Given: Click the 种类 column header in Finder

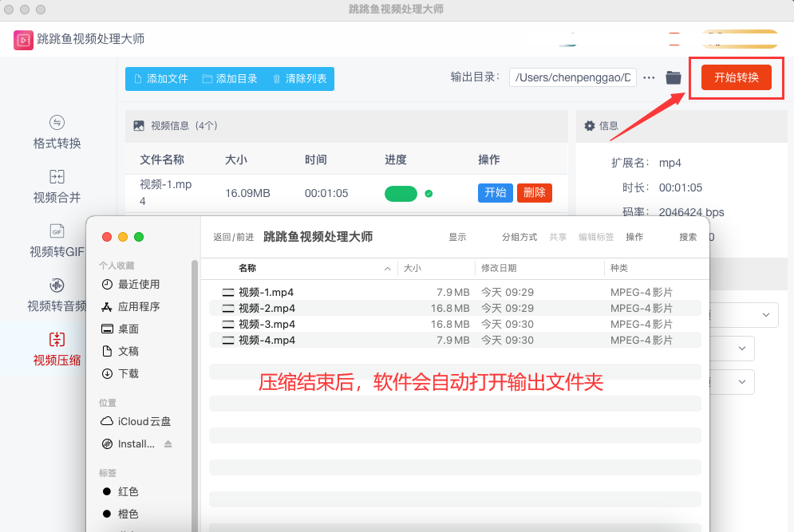Looking at the screenshot, I should tap(618, 268).
